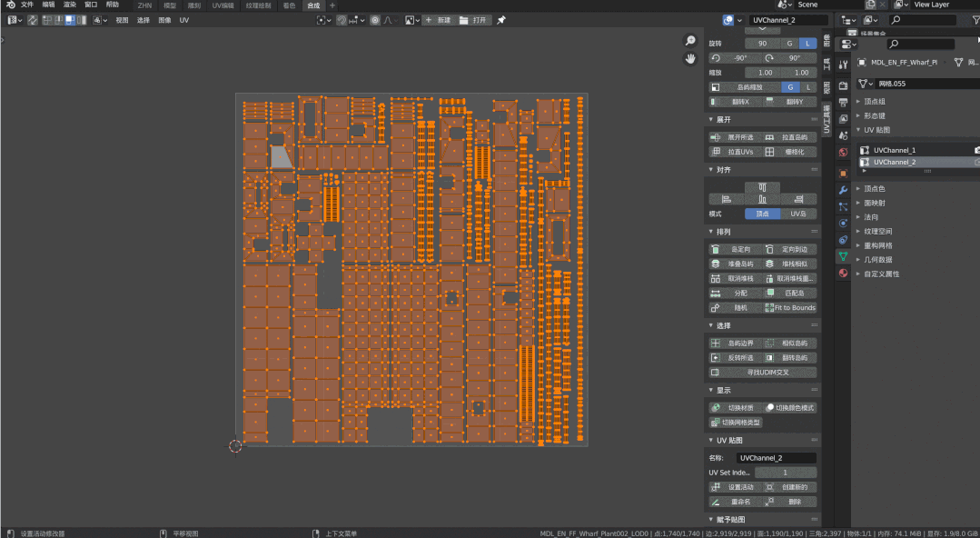980x538 pixels.
Task: Open the Object Data green triangle tab
Action: [x=843, y=257]
